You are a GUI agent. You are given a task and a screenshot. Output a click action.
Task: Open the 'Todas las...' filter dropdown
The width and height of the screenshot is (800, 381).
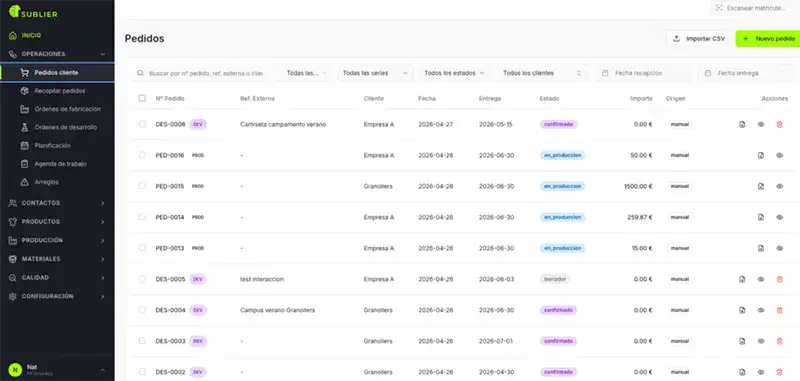click(306, 73)
